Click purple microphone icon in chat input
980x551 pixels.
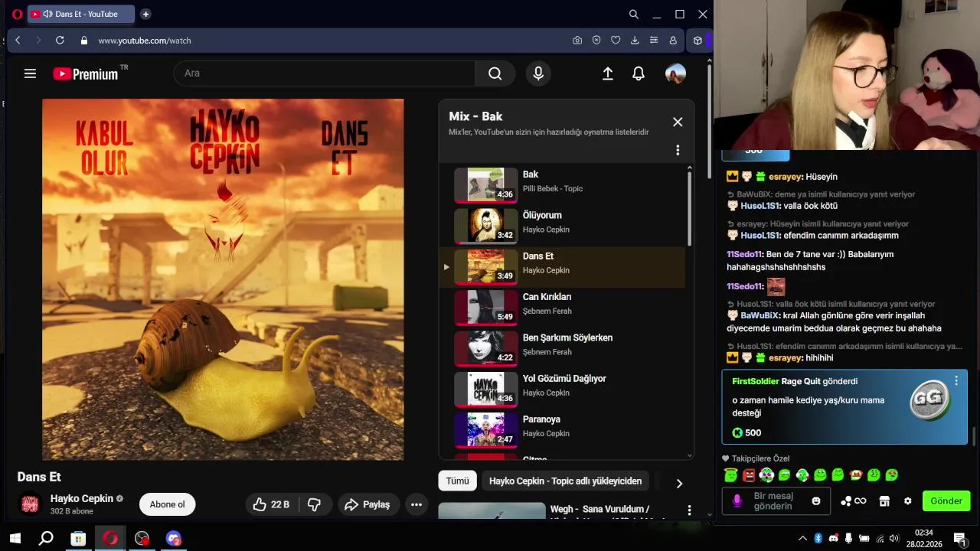coord(737,501)
